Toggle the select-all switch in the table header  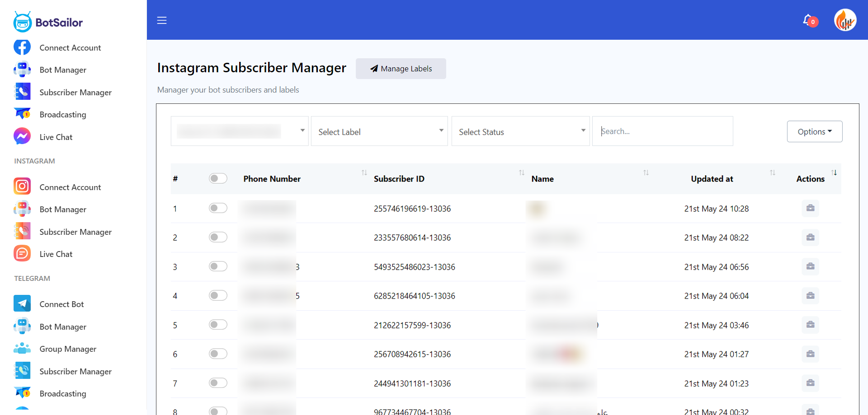pos(218,178)
